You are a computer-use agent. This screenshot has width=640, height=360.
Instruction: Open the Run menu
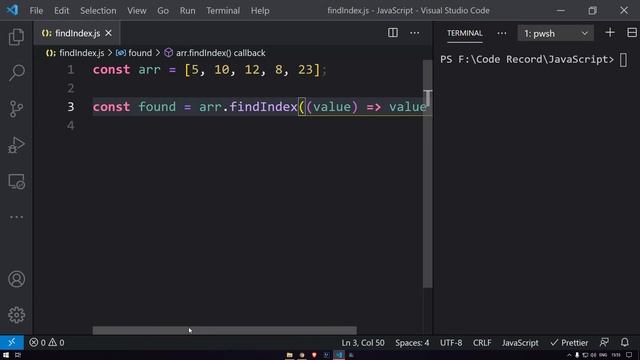click(x=187, y=11)
